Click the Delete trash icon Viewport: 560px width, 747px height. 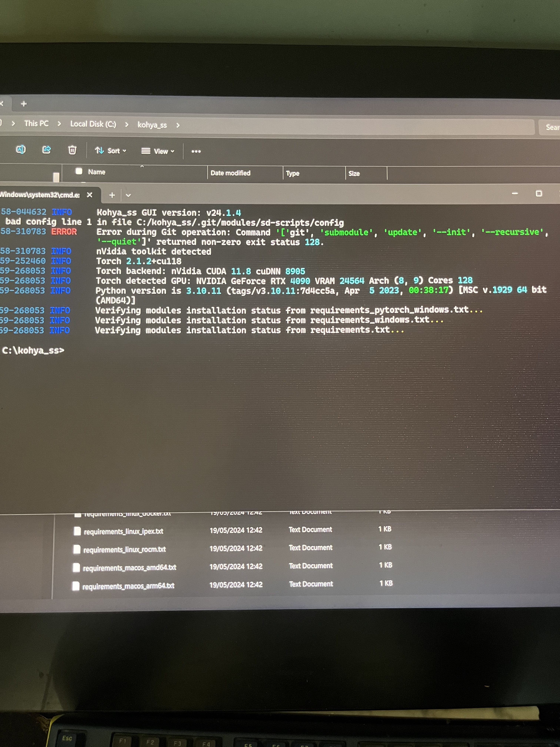click(x=72, y=150)
